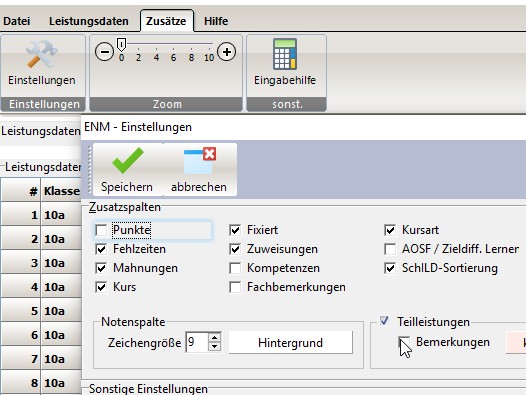Save settings with green checkmark Speichern
The image size is (526, 395).
tap(127, 169)
